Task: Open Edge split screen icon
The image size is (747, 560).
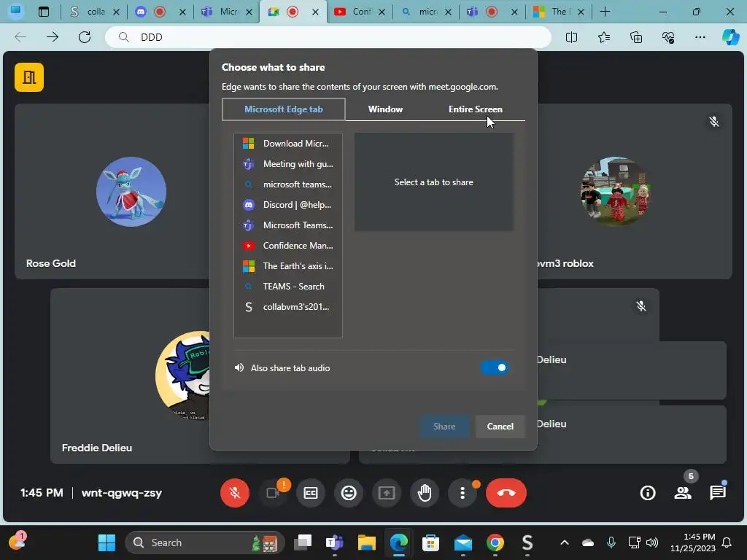Action: pyautogui.click(x=571, y=37)
